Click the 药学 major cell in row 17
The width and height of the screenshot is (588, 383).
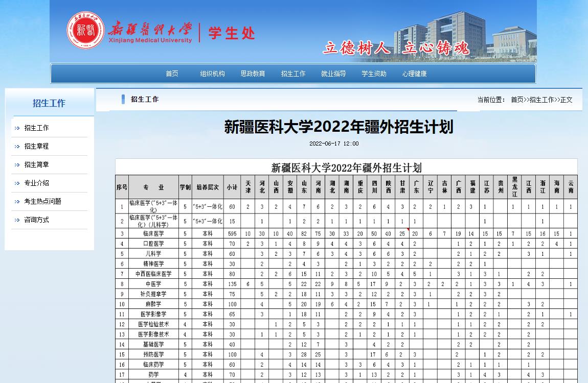tap(153, 375)
